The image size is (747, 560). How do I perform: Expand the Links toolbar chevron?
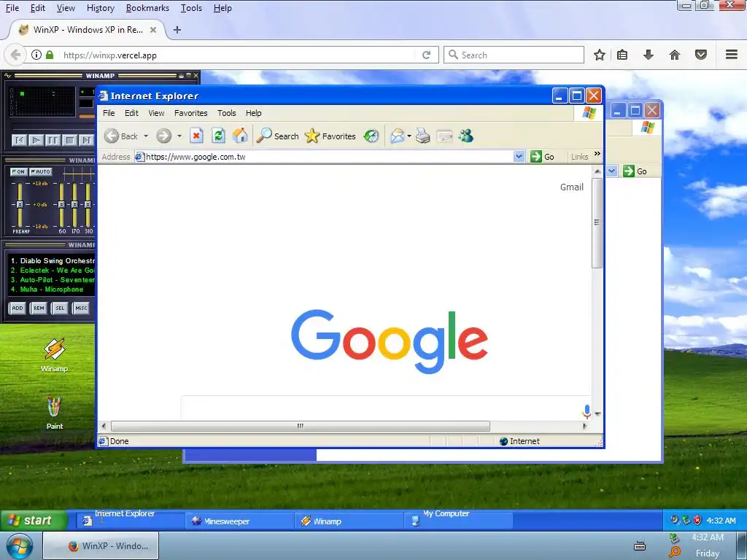(597, 154)
